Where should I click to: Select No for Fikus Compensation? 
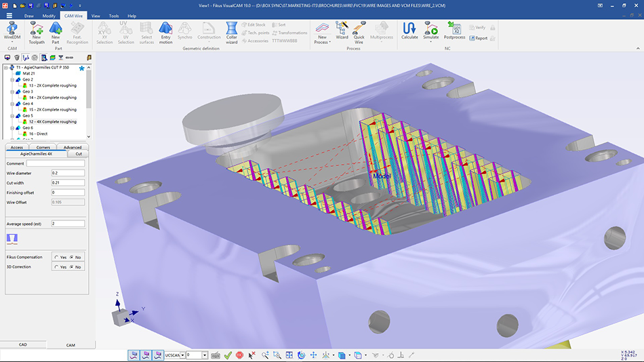pyautogui.click(x=72, y=258)
